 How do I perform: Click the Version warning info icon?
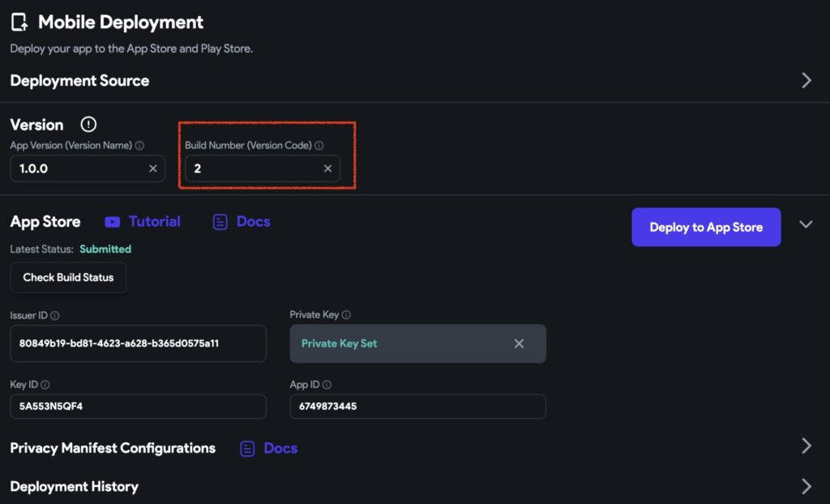88,125
